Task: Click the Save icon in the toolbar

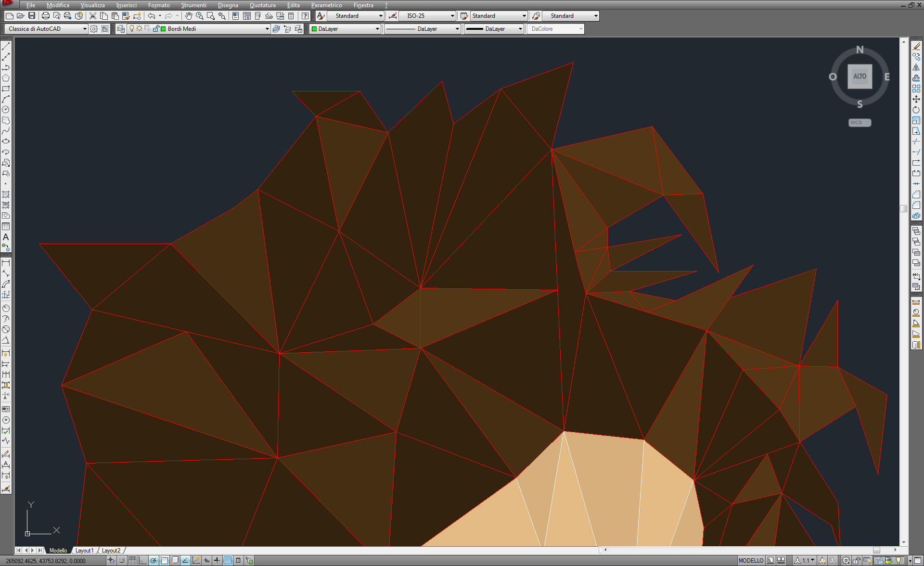Action: (x=32, y=16)
